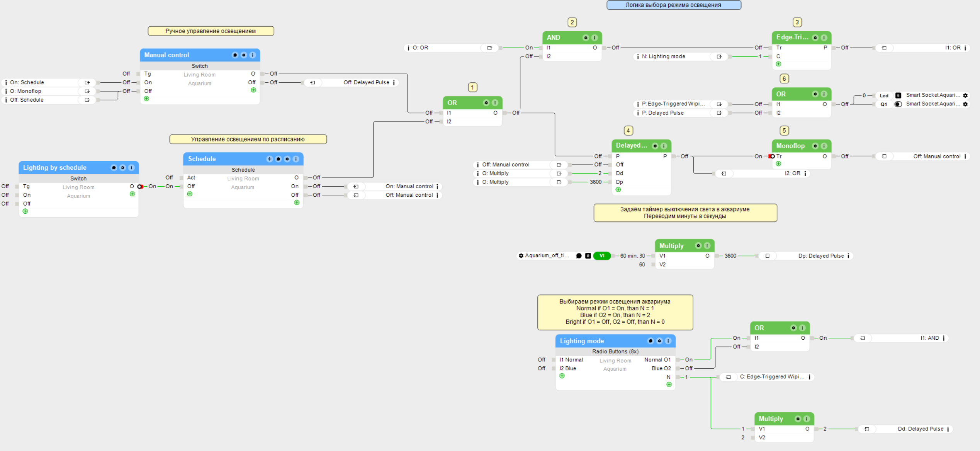Toggle inverted O output of Lighting by schedule
This screenshot has height=451, width=980.
(x=140, y=186)
